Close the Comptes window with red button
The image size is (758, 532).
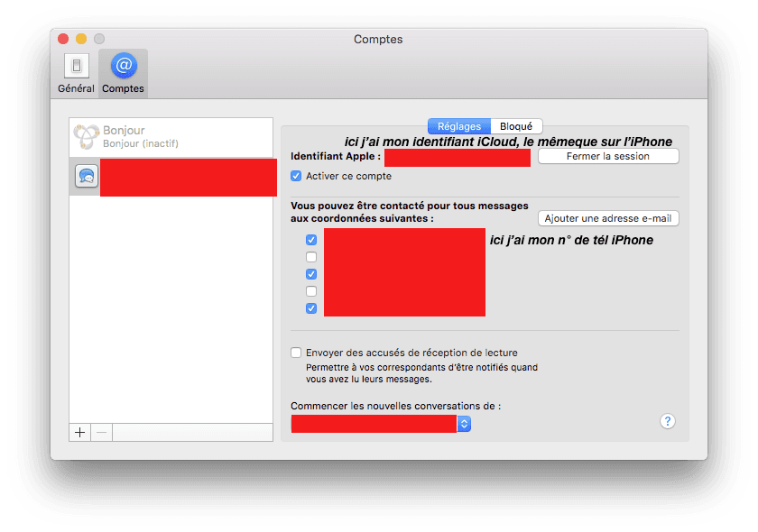click(x=63, y=39)
